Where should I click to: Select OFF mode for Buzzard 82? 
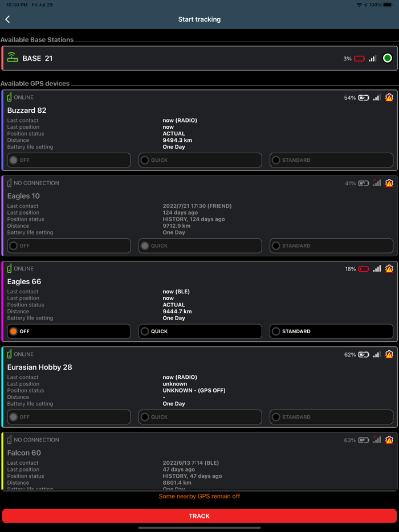click(69, 160)
